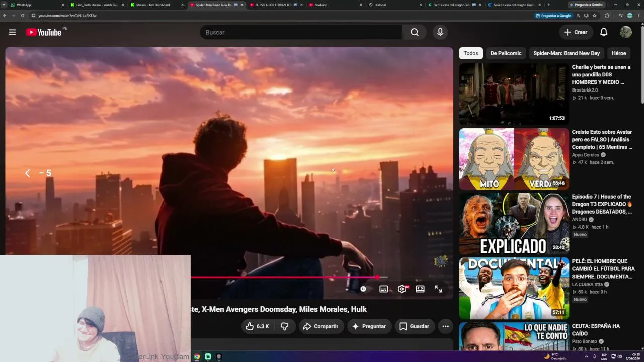Bookmark this page with the star
This screenshot has height=362, width=644.
594,16
